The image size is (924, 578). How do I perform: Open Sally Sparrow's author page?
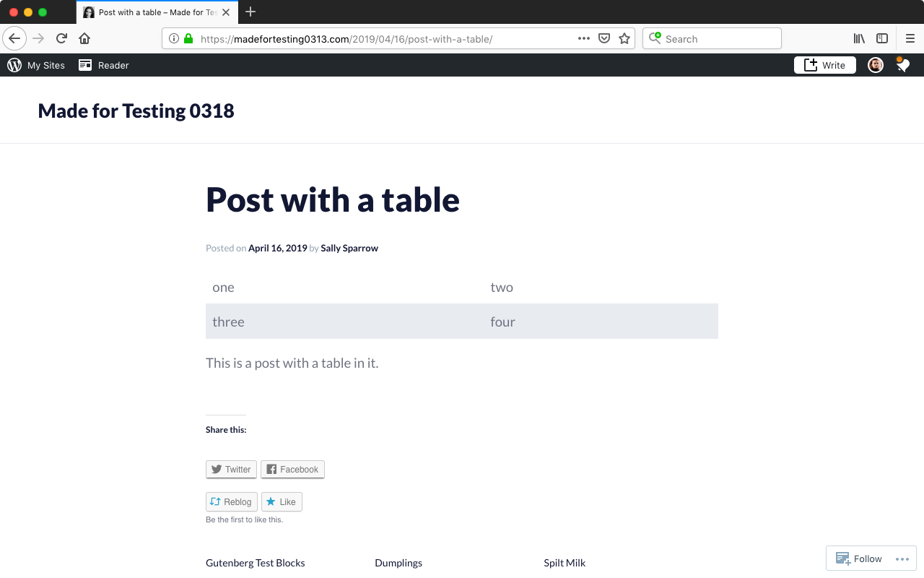point(349,248)
